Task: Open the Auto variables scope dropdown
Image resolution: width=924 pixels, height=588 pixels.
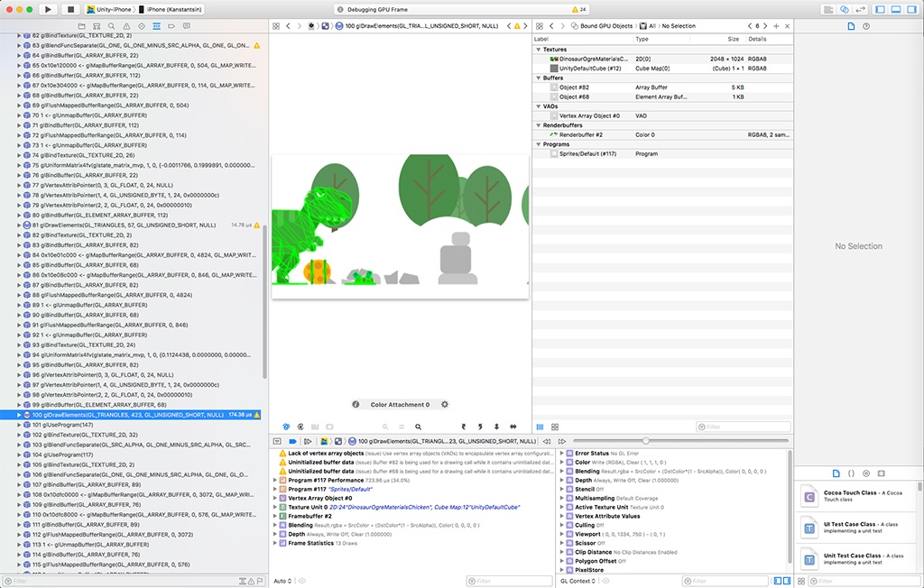Action: pyautogui.click(x=282, y=581)
